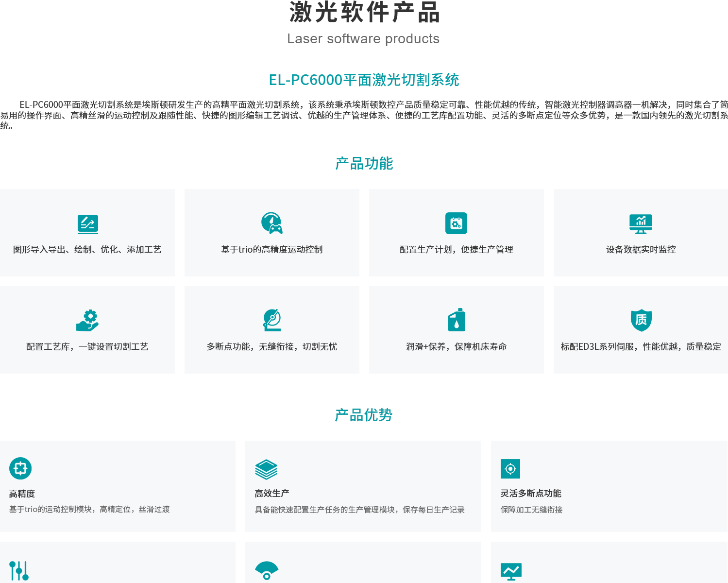Click the 产品功能 section heading
728x583 pixels.
click(364, 164)
